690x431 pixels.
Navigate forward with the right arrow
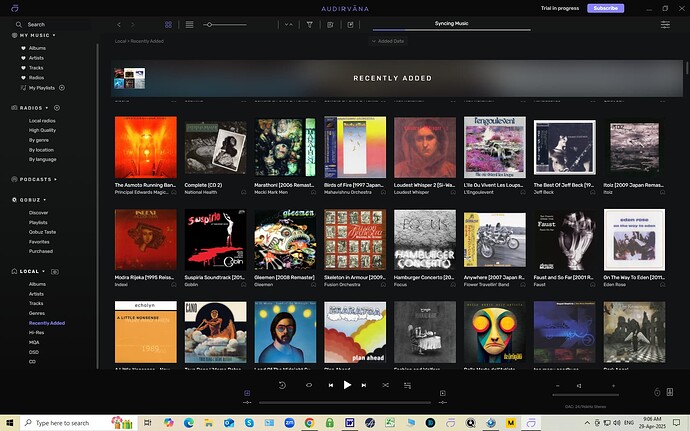coord(132,25)
